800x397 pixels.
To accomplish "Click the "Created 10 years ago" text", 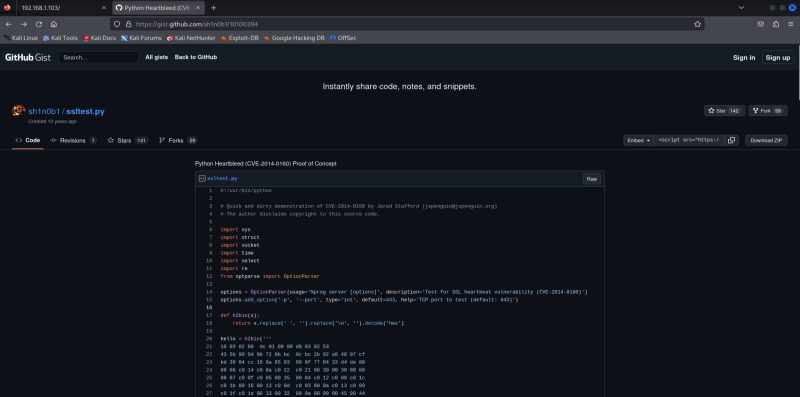I will click(52, 121).
